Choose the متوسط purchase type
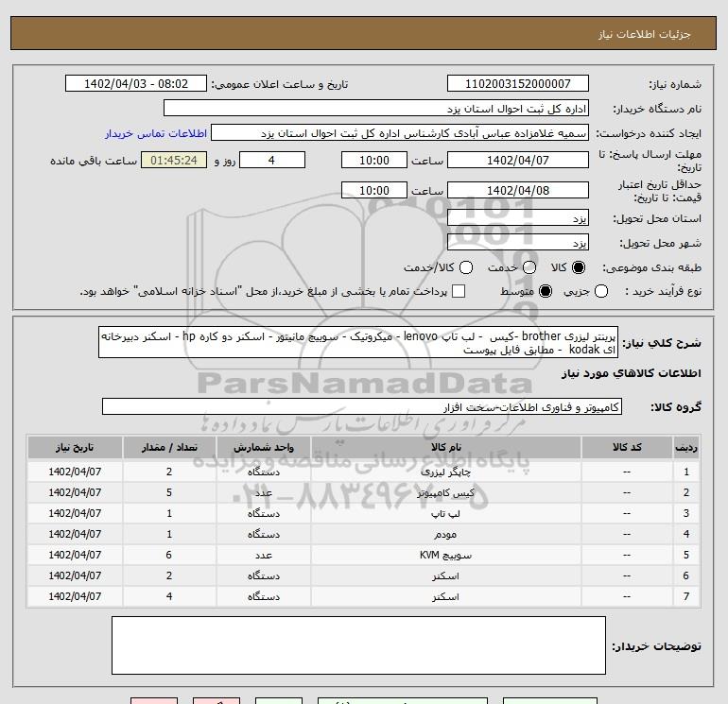Viewport: 728px width, 704px height. point(546,291)
